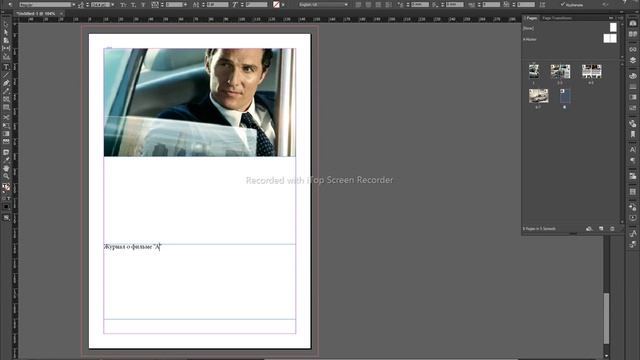Screen dimensions: 640x360
Task: Open the Links panel from the right dock
Action: [x=633, y=49]
